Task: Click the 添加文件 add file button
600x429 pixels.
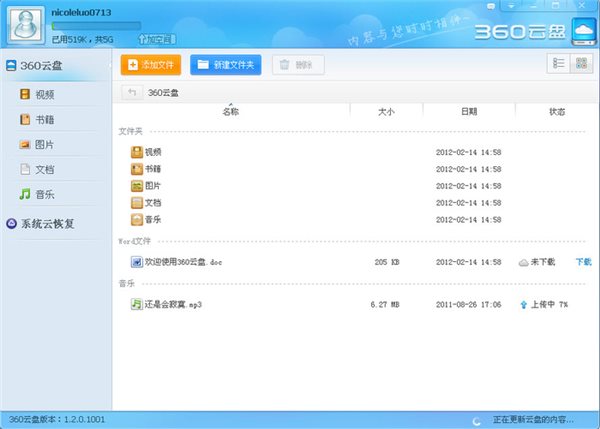Action: 151,65
